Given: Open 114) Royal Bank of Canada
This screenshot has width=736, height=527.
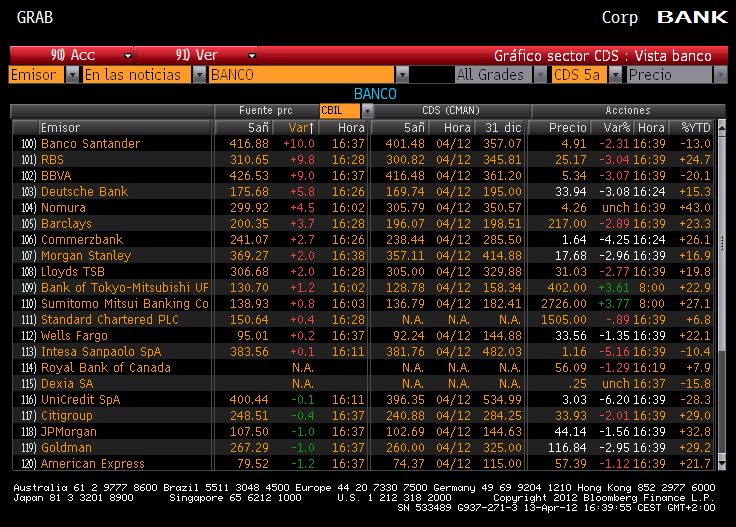Looking at the screenshot, I should (106, 367).
